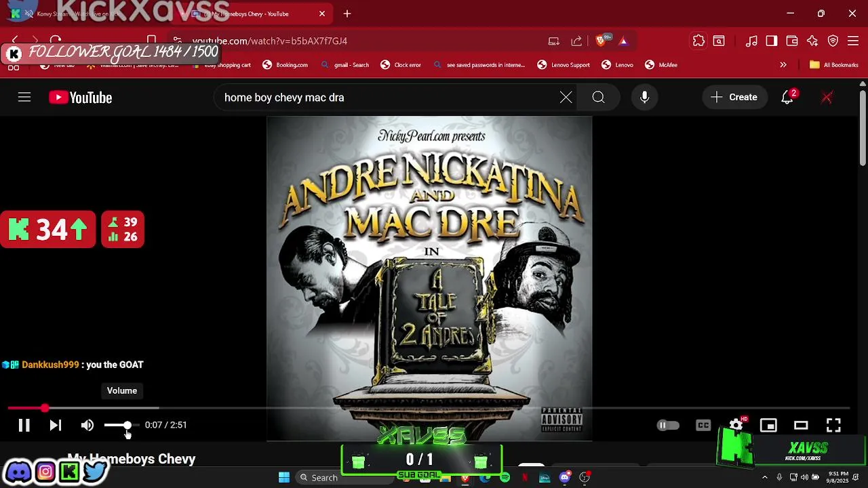Open Leo AI sparkle icon
Image resolution: width=868 pixels, height=488 pixels.
pyautogui.click(x=812, y=41)
